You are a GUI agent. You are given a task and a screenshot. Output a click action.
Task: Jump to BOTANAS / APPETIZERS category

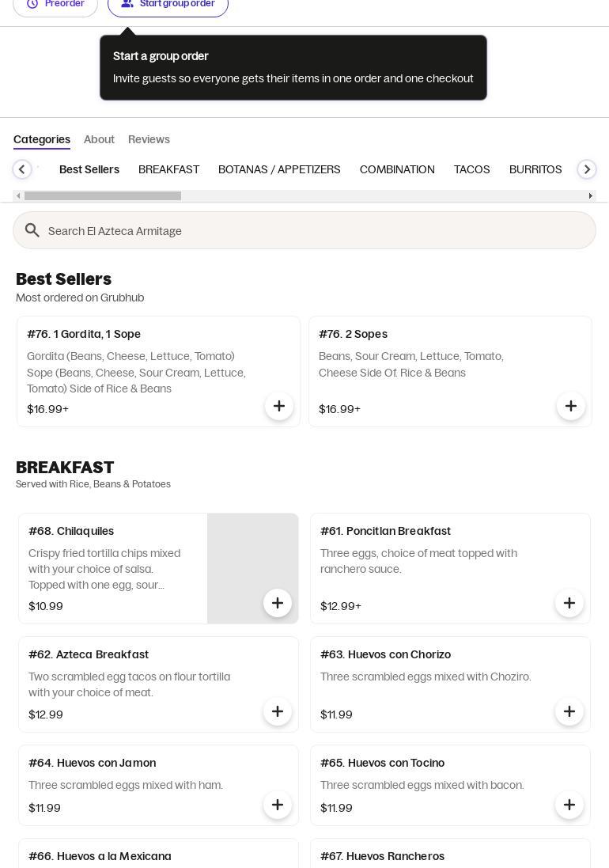pyautogui.click(x=279, y=169)
